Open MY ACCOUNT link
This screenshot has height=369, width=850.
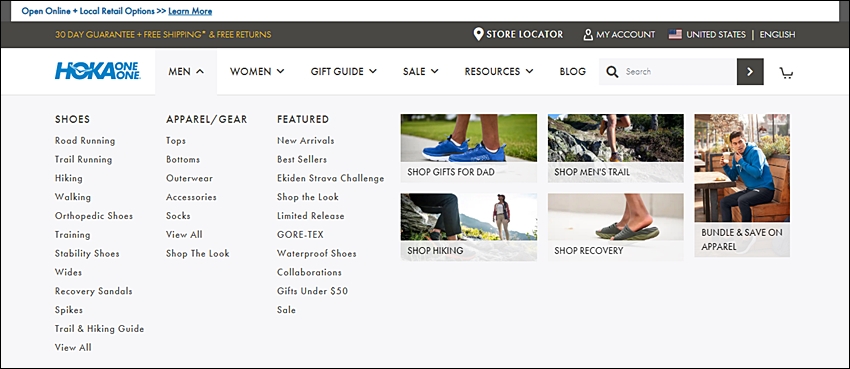coord(626,34)
